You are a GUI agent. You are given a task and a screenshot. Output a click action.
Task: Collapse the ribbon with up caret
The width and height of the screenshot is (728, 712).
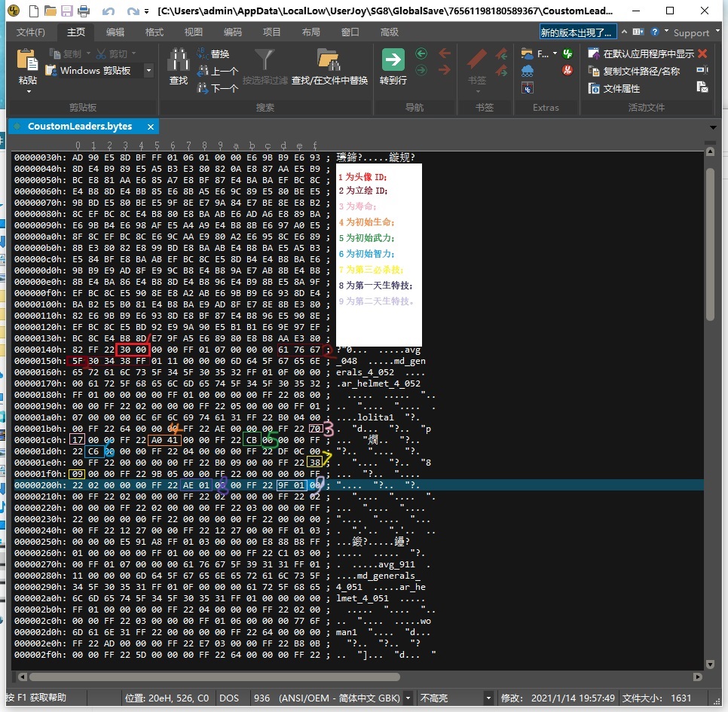625,32
